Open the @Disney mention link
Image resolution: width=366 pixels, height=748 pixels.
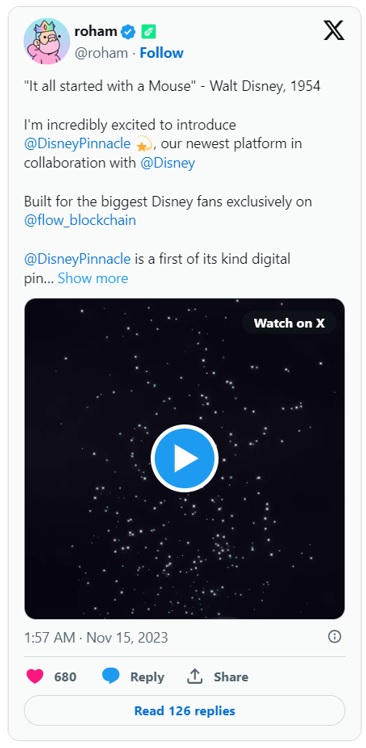pyautogui.click(x=167, y=163)
